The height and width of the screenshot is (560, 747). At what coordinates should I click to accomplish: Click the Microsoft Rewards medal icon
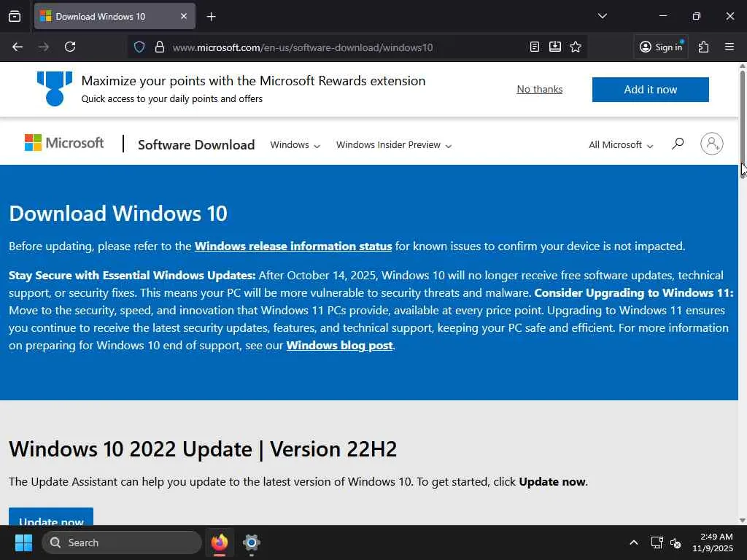coord(55,88)
